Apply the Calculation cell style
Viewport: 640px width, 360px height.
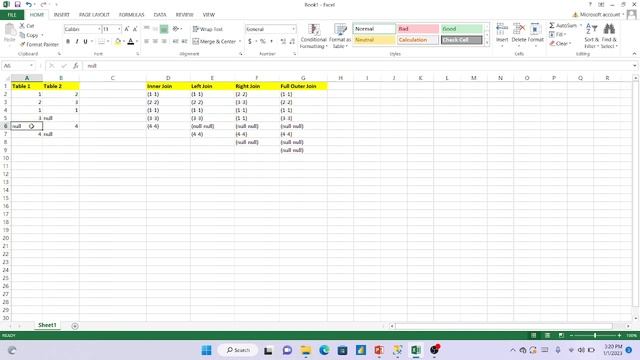[418, 40]
